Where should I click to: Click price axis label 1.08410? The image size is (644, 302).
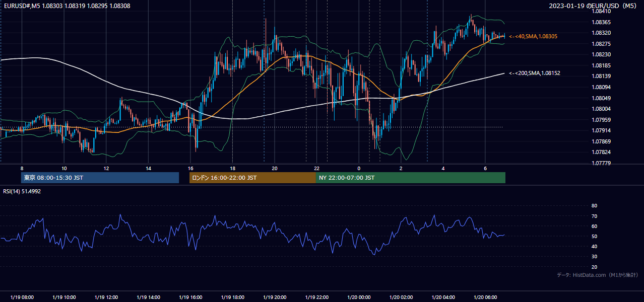coord(601,11)
